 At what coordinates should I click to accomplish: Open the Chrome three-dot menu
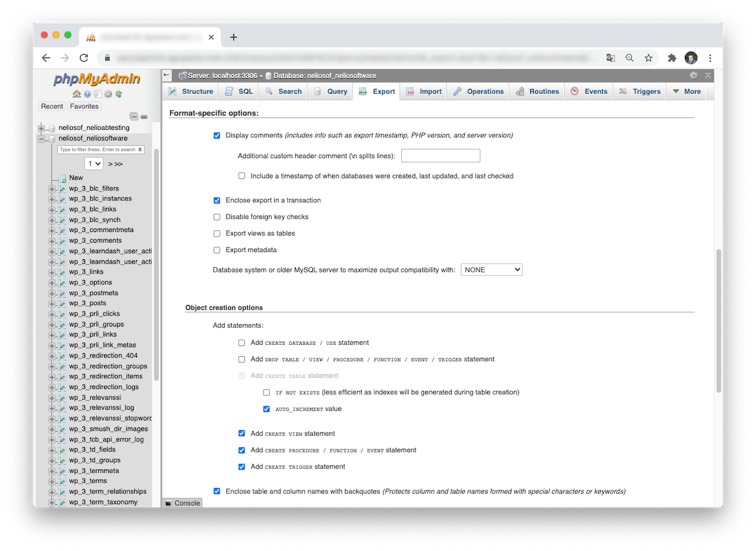pos(710,58)
